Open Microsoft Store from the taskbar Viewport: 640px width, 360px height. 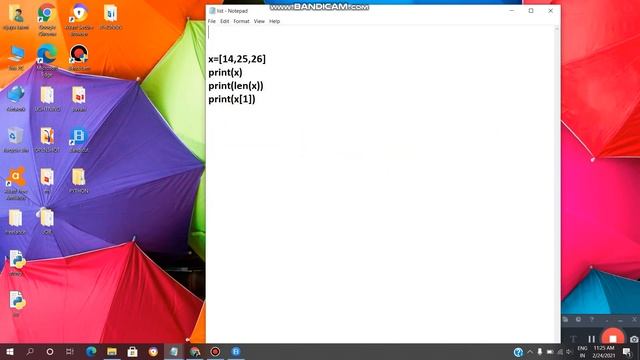[132, 351]
